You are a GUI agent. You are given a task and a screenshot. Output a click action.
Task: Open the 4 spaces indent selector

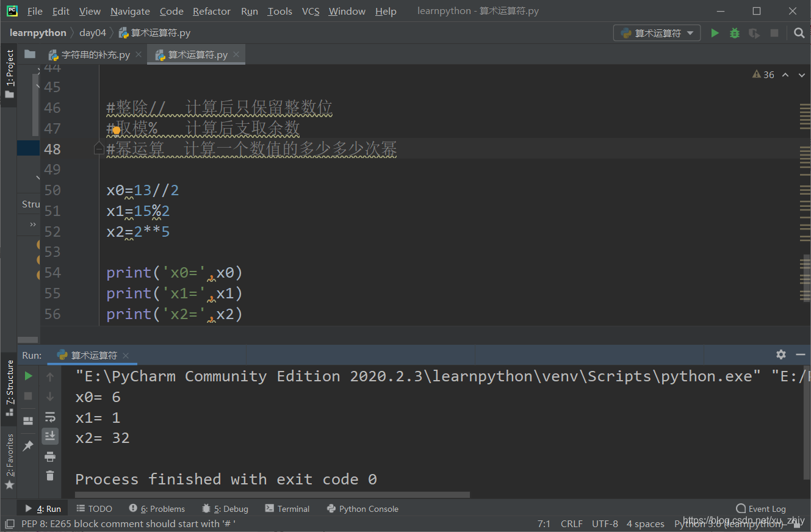(645, 524)
